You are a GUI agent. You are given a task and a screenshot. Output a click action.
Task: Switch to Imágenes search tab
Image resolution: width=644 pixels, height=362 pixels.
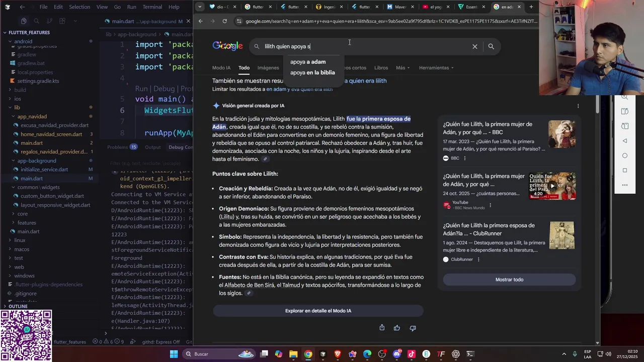click(x=268, y=68)
